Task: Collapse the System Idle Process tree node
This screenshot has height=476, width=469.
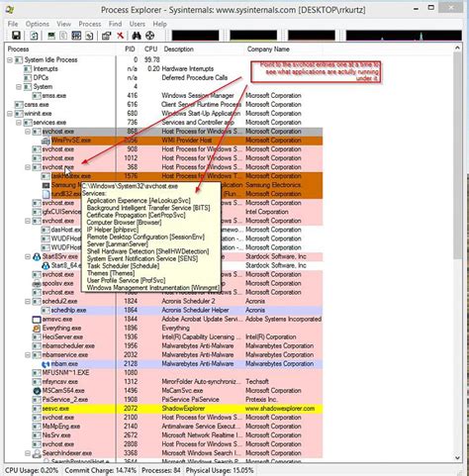Action: (10, 60)
